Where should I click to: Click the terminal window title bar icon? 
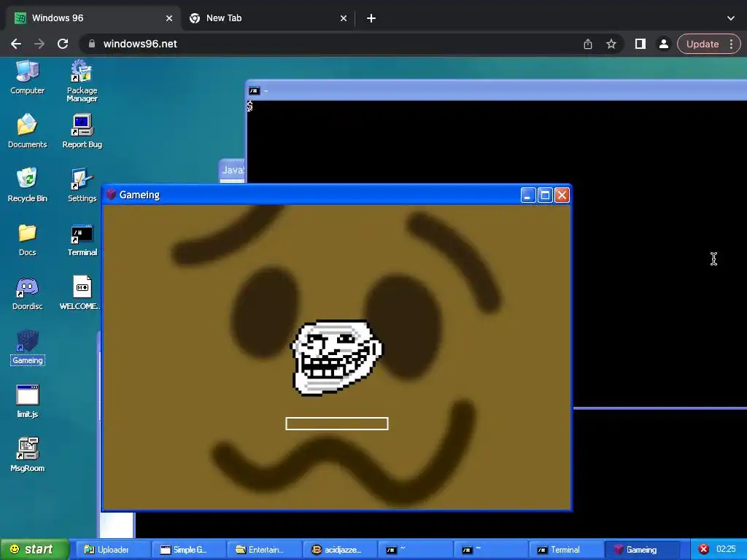(x=254, y=90)
